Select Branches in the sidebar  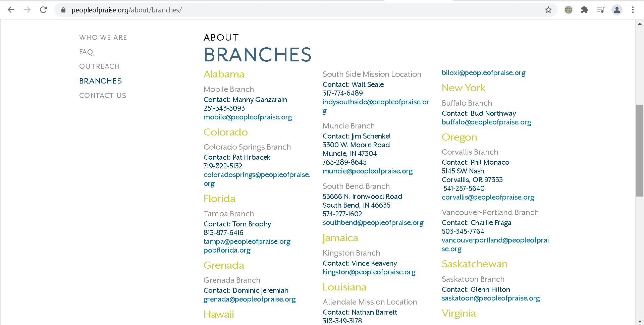[x=101, y=81]
